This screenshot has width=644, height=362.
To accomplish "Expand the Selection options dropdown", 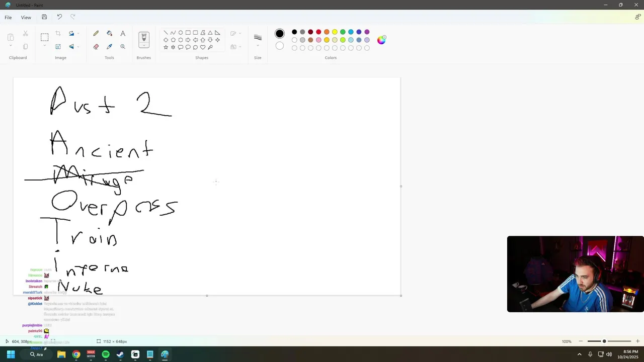I will [45, 46].
